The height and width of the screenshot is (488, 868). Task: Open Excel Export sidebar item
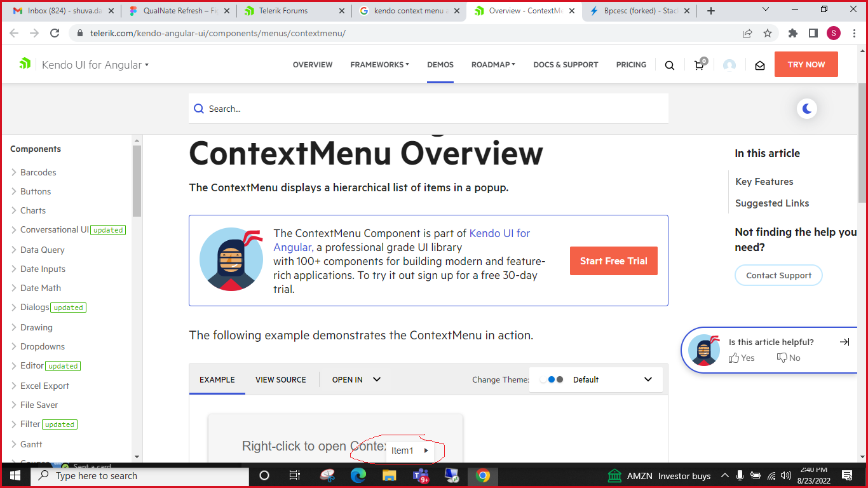[x=44, y=386]
